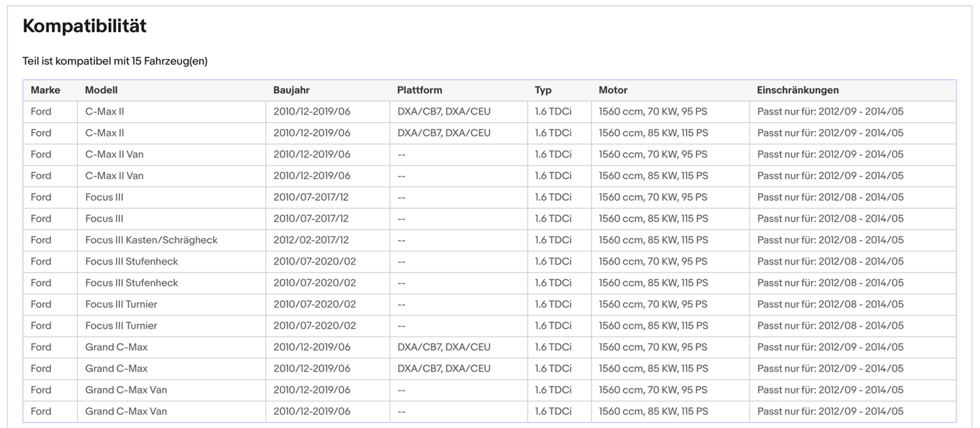Screen dimensions: 980x428
Task: Click the first row's DXA/CB7, DXA/CEU platform cell
Action: point(444,111)
